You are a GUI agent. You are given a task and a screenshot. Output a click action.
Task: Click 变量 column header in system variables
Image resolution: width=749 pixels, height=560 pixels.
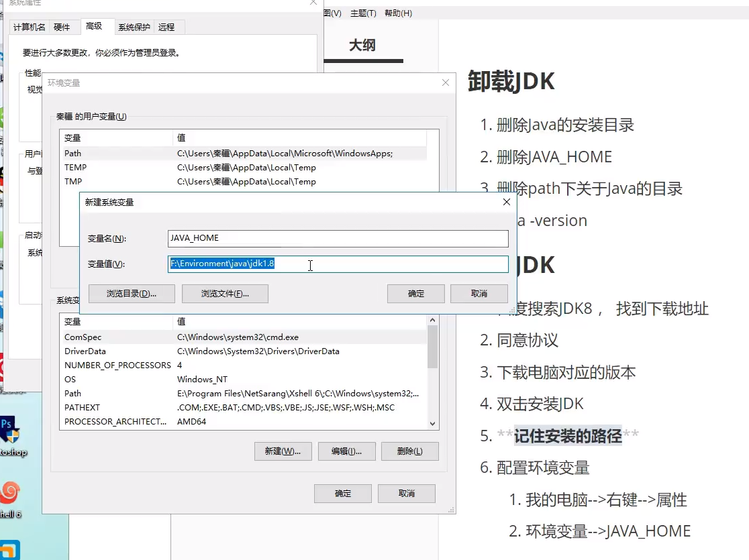(x=116, y=322)
